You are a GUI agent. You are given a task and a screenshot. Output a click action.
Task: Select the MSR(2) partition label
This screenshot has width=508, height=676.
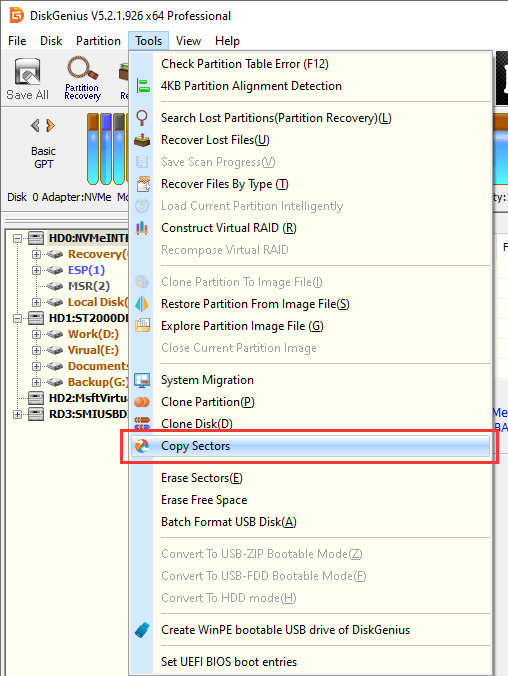[x=89, y=286]
